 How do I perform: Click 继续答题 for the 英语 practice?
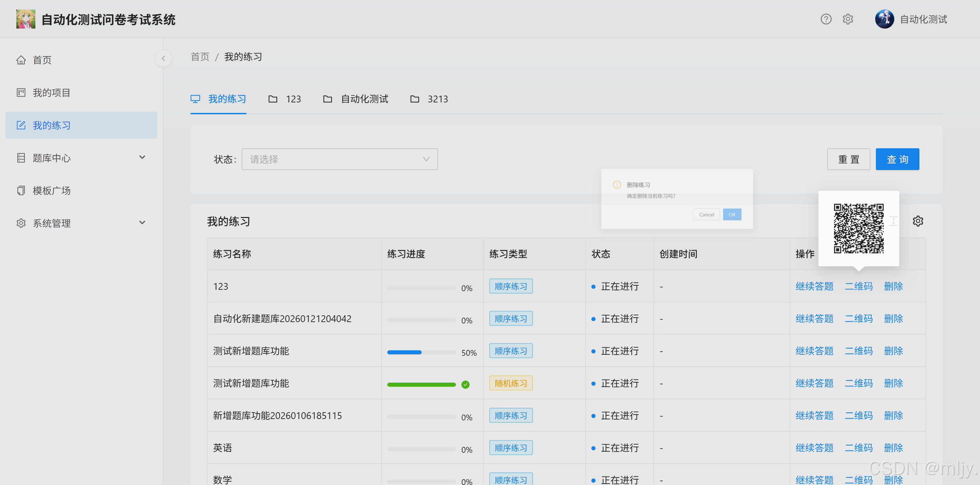814,448
